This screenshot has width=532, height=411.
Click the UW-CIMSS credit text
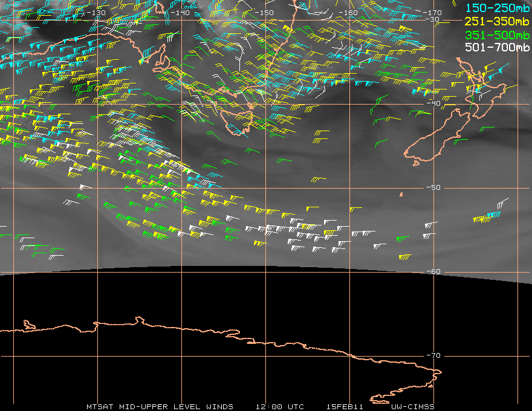412,407
